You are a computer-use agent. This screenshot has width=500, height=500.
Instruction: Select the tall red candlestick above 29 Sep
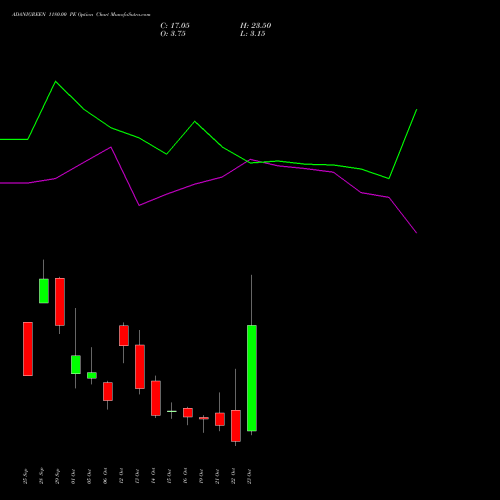click(x=60, y=302)
